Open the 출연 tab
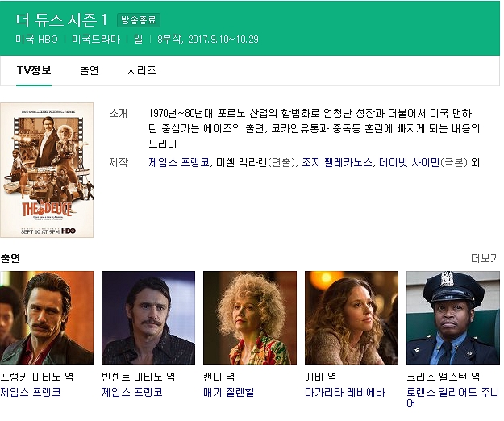This screenshot has width=504, height=421. tap(89, 70)
